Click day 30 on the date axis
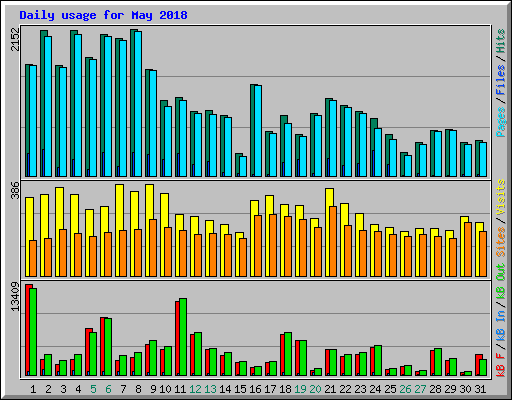 pyautogui.click(x=465, y=389)
